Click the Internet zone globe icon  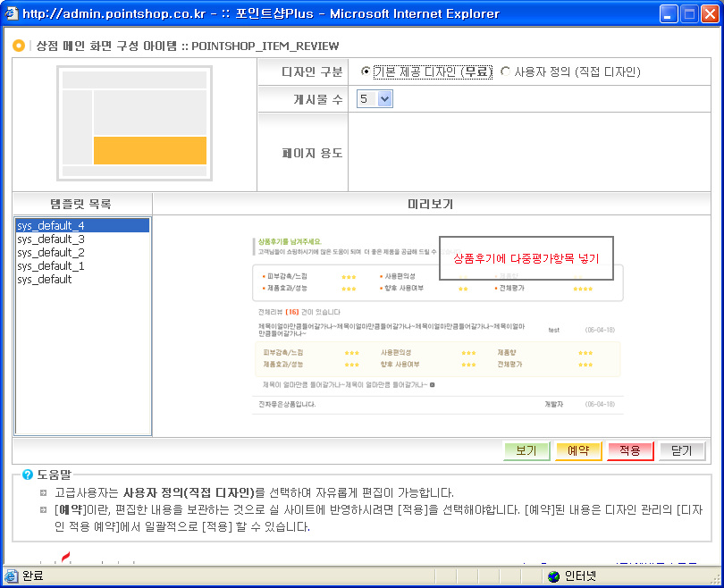click(554, 576)
